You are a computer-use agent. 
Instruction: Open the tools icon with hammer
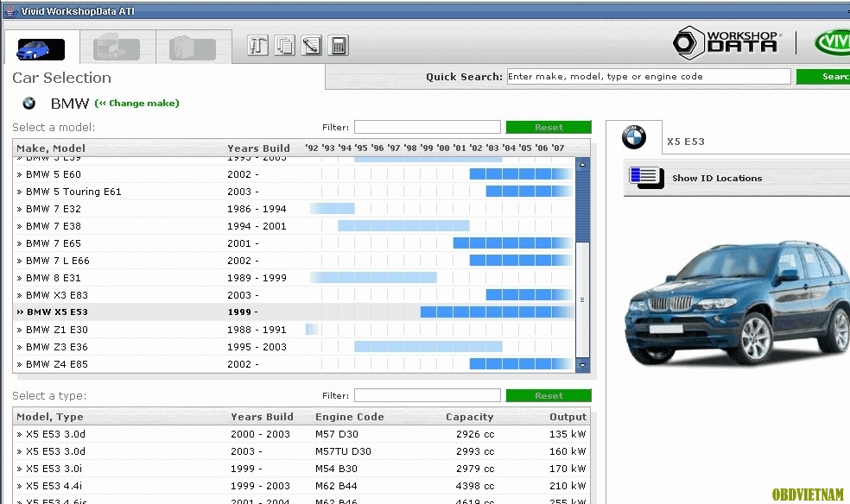tap(257, 46)
